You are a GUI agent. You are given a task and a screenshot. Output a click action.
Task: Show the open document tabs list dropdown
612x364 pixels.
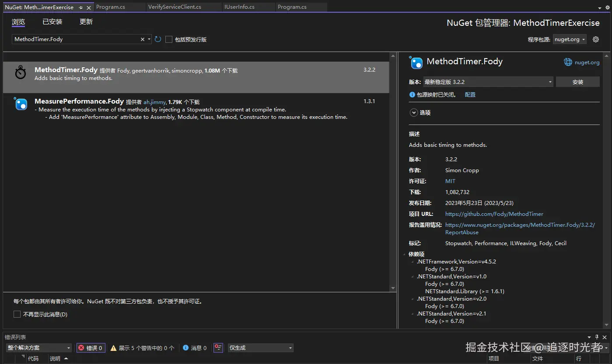point(599,8)
